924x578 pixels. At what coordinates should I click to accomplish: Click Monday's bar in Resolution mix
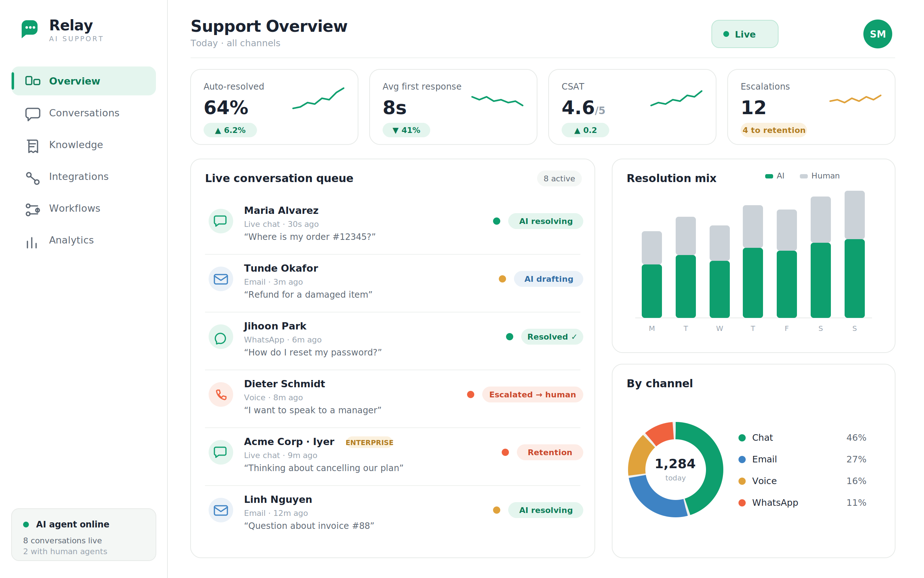(x=651, y=274)
